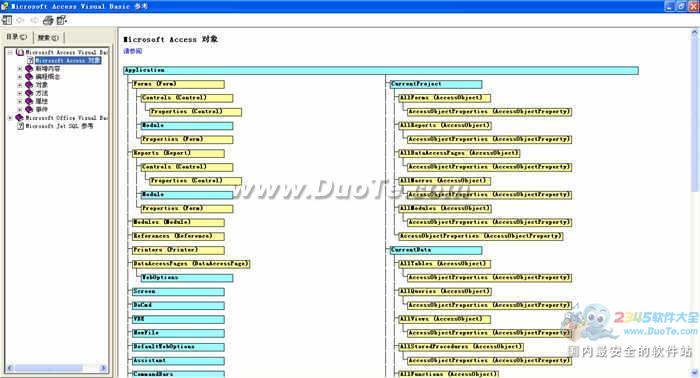Click the content pane vertical scrollbar down arrow
This screenshot has height=378, width=700.
coord(695,373)
